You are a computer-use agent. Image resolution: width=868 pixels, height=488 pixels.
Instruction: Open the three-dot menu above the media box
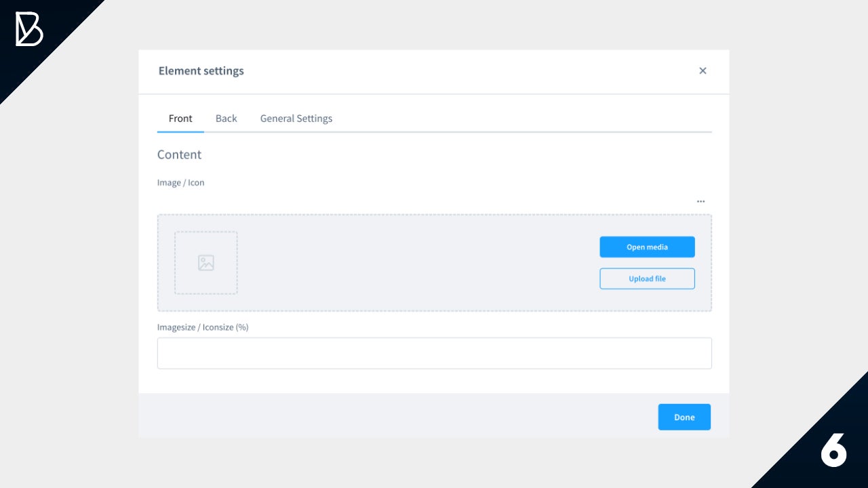pos(701,201)
